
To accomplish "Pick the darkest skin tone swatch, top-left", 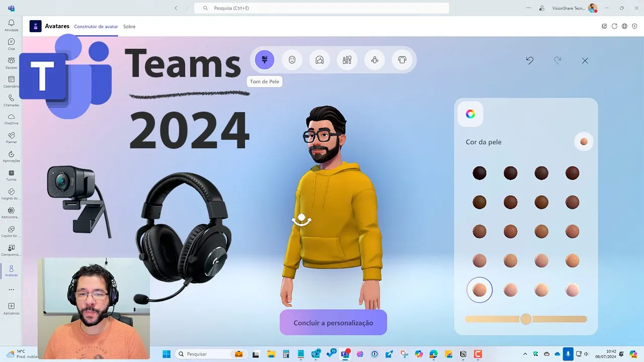I will (x=479, y=173).
